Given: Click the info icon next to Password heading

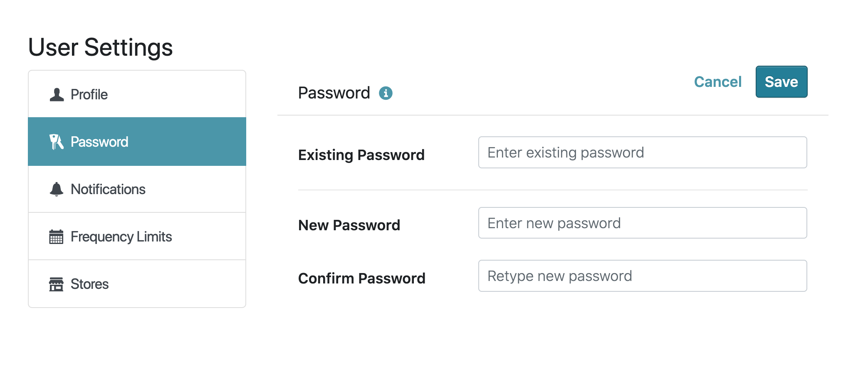Looking at the screenshot, I should click(386, 93).
